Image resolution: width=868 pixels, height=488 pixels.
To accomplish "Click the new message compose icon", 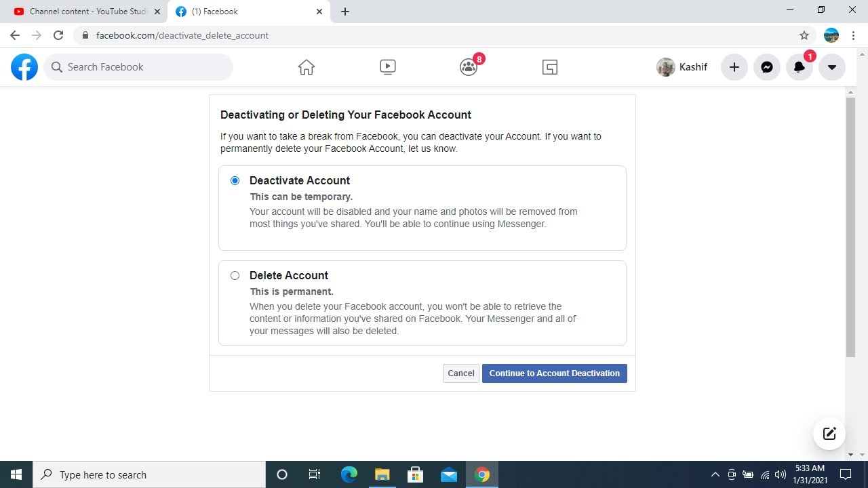I will pyautogui.click(x=829, y=434).
